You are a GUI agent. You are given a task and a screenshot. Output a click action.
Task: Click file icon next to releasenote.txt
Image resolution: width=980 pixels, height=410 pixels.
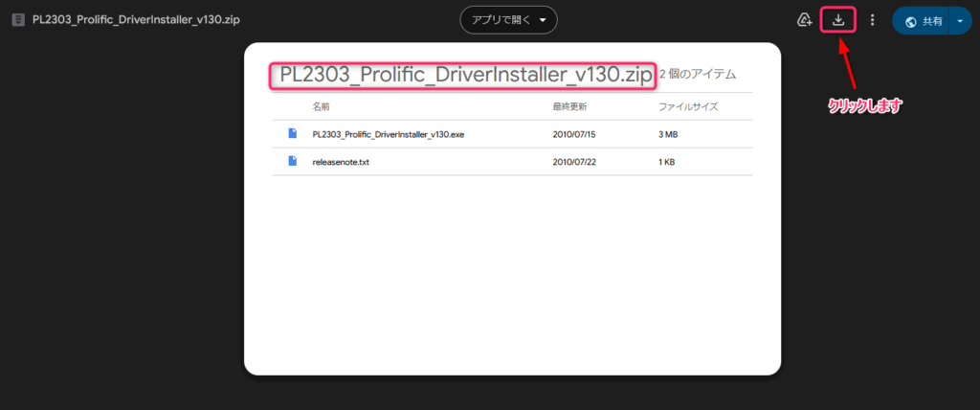(x=292, y=162)
